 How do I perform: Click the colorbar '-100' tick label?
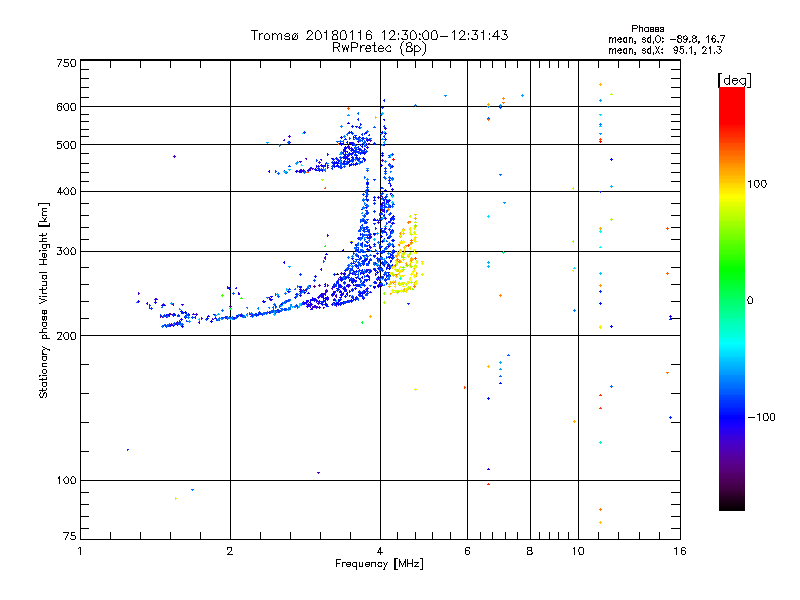coord(761,417)
